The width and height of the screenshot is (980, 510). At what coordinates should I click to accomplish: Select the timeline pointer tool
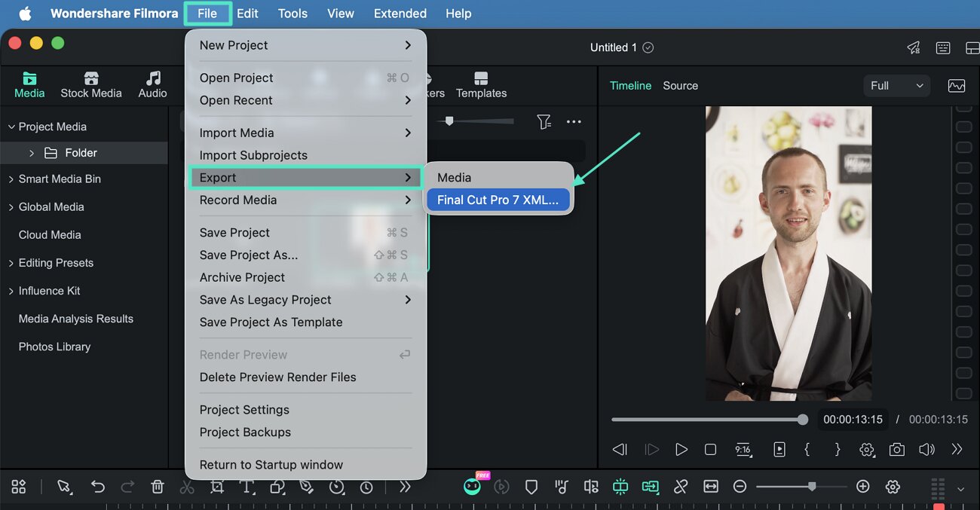click(x=64, y=487)
